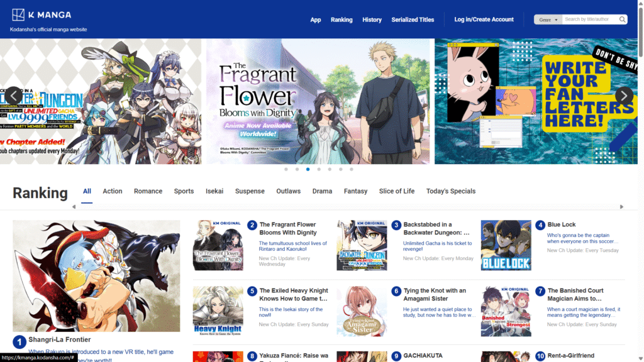The image size is (644, 362).
Task: Click The Fragrant Flower Blooms With Dignity title
Action: point(288,229)
